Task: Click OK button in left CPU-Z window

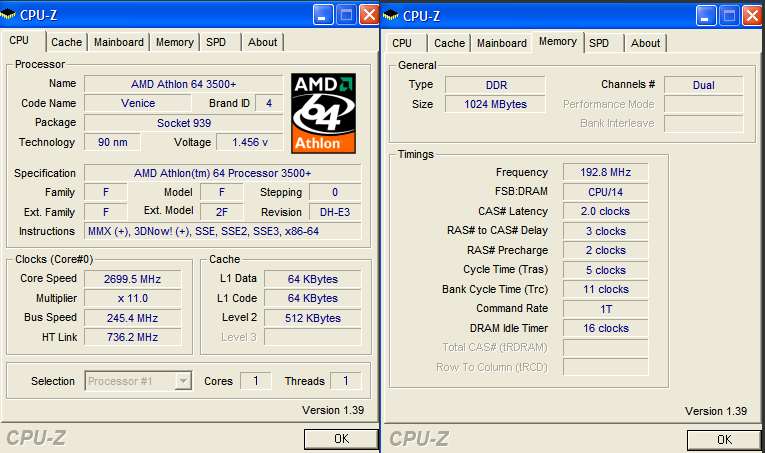Action: [341, 439]
